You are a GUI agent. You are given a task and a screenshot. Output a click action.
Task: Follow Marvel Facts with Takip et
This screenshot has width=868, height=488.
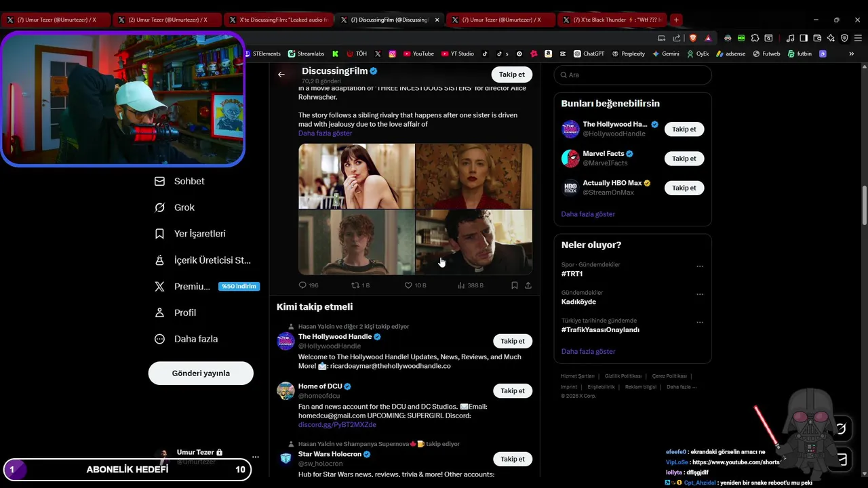[x=684, y=159]
